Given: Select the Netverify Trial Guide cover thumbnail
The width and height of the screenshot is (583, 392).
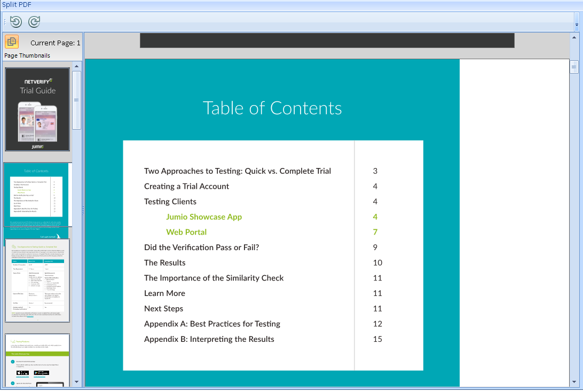Looking at the screenshot, I should coord(37,109).
